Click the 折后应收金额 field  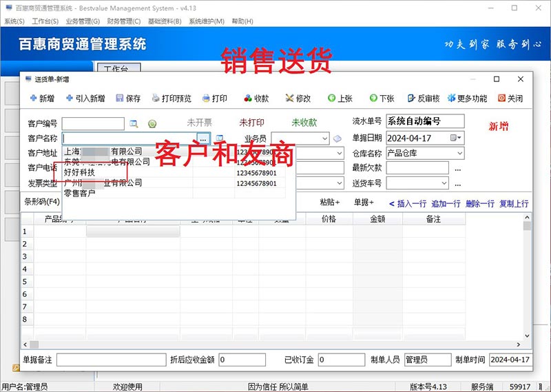click(x=242, y=360)
